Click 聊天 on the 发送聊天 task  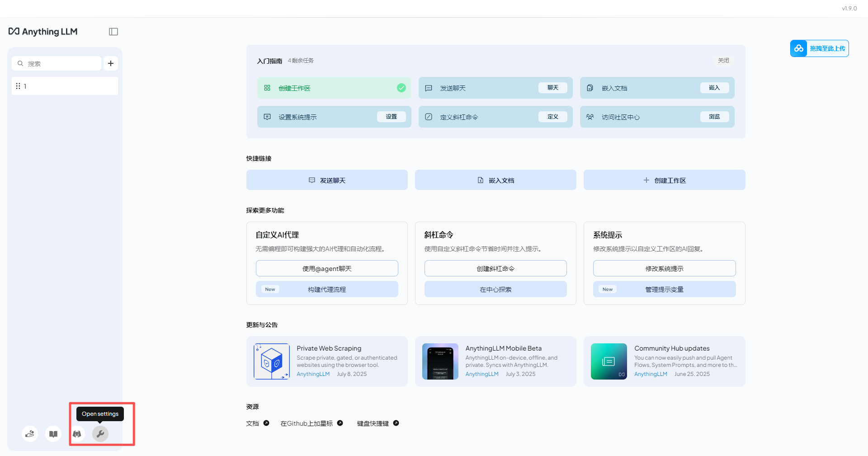tap(552, 88)
